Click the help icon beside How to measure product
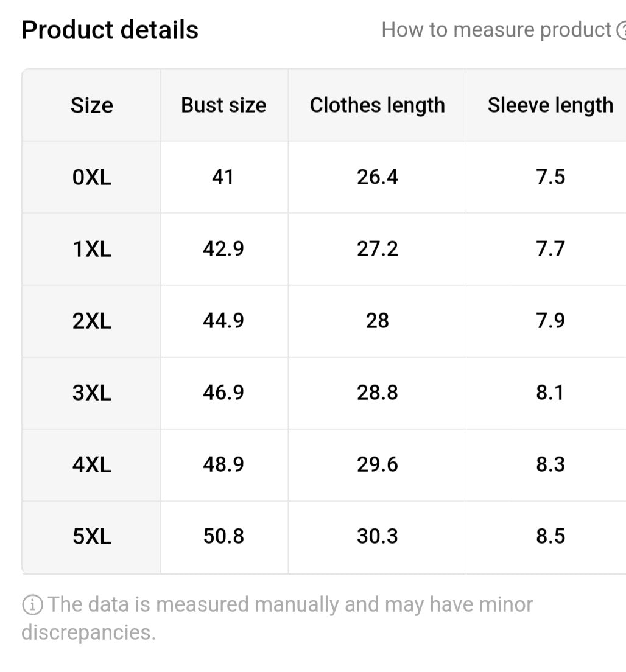This screenshot has height=672, width=626. (x=621, y=30)
